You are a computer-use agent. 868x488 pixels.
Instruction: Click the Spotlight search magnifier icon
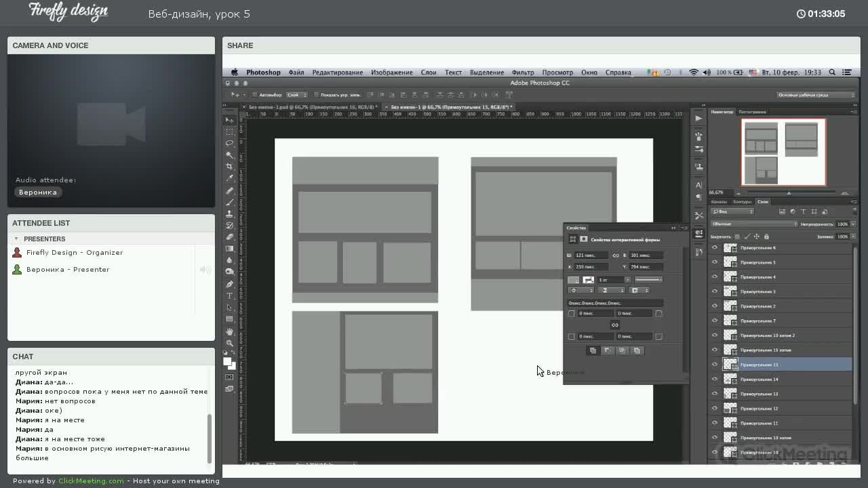(832, 72)
